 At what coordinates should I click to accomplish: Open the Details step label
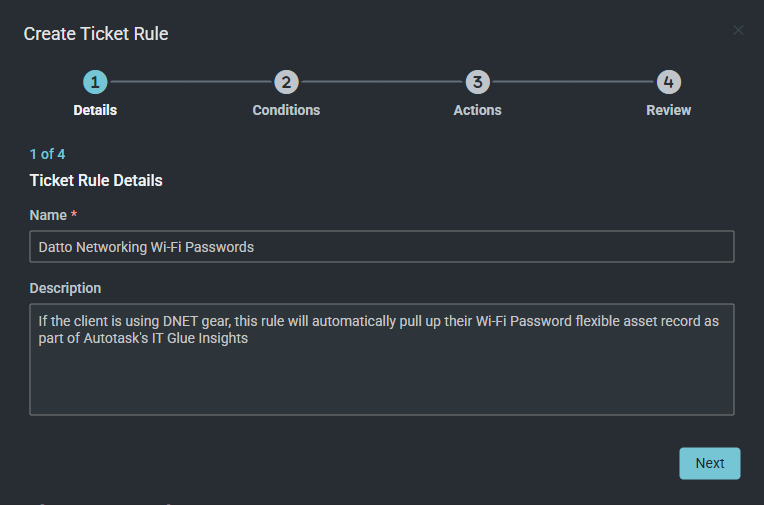[95, 110]
